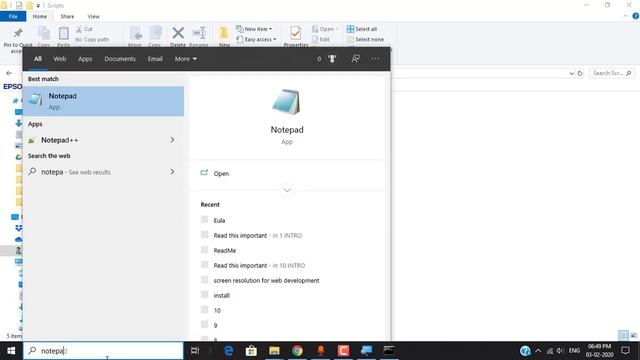Click the Notepad++ app icon
Viewport: 640px width, 360px height.
[x=32, y=140]
